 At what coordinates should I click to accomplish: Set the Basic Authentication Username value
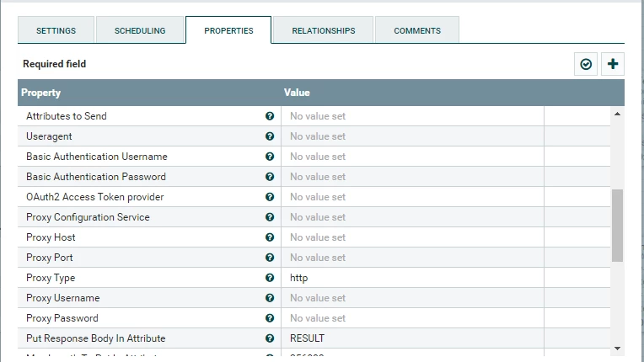point(412,157)
